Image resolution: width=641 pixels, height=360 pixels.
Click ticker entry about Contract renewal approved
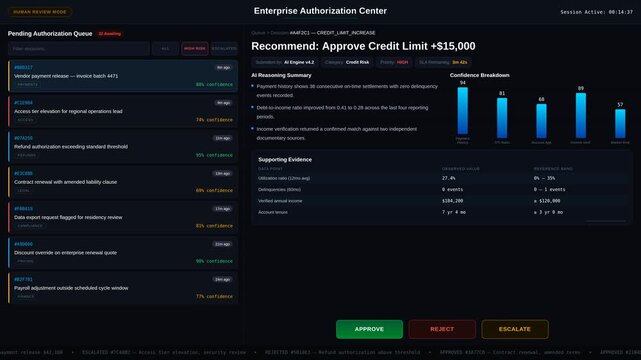coord(511,352)
